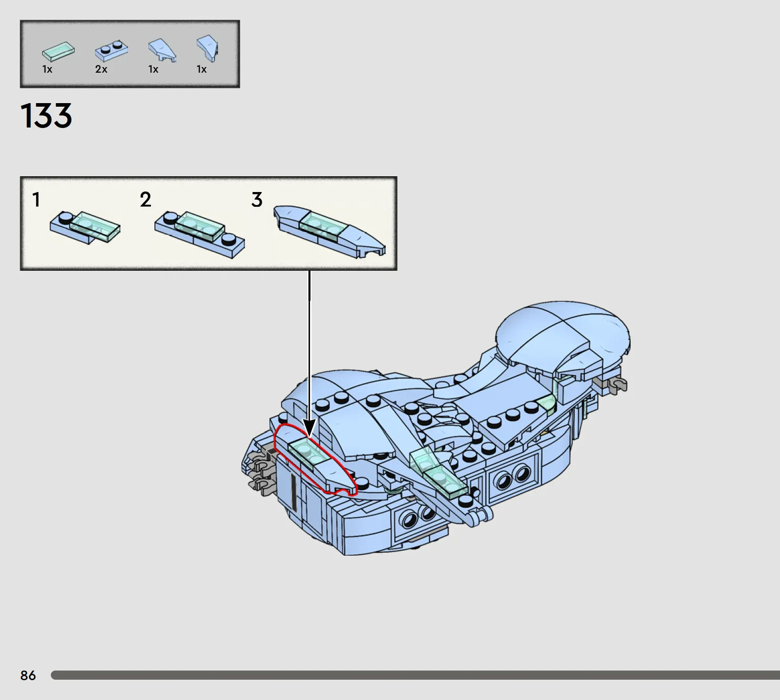Click sub-step 1 assembly illustration
Screen dimensions: 780x700
click(x=85, y=228)
